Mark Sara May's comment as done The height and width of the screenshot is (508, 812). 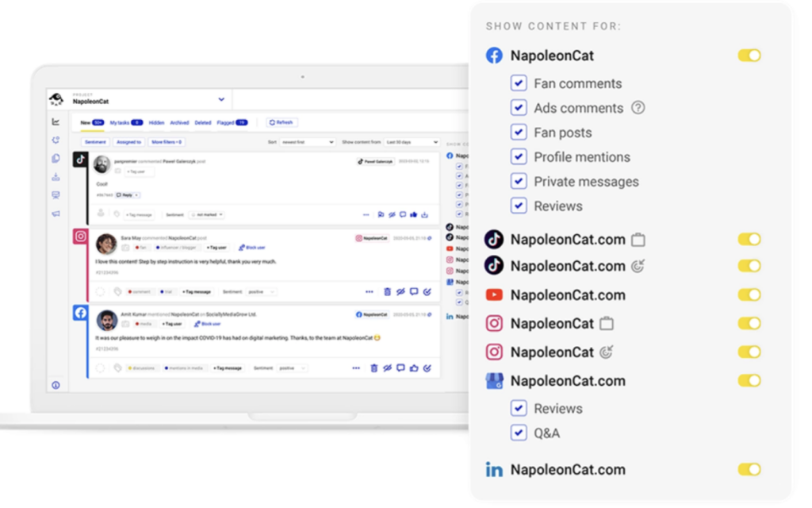[x=427, y=292]
